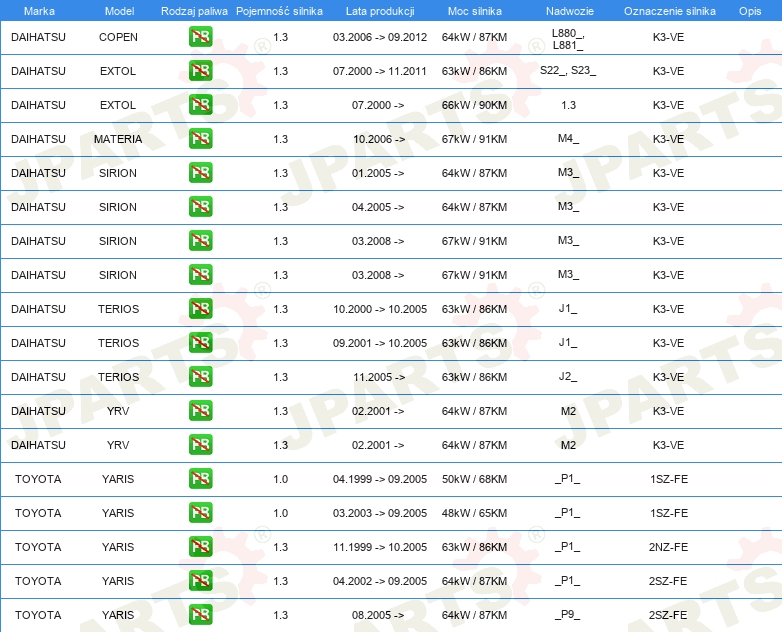Click the date 10.2000 -> 10.2005

click(x=380, y=309)
